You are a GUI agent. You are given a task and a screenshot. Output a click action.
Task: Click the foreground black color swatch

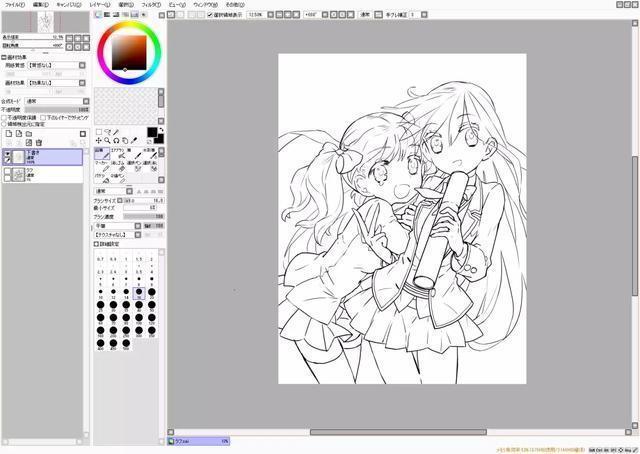pos(152,132)
